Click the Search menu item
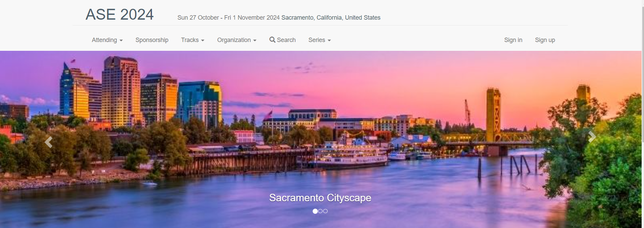Screen dimensions: 644x228 pos(283,40)
